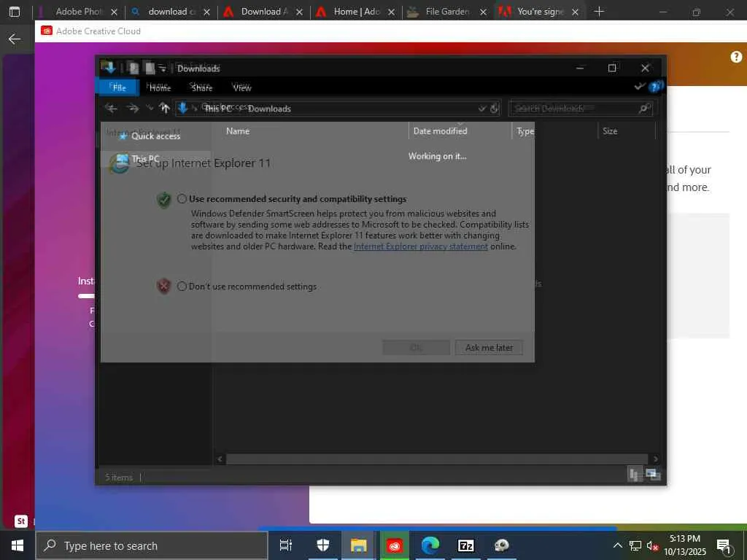
Task: Click This PC in the address path
Action: pyautogui.click(x=217, y=109)
